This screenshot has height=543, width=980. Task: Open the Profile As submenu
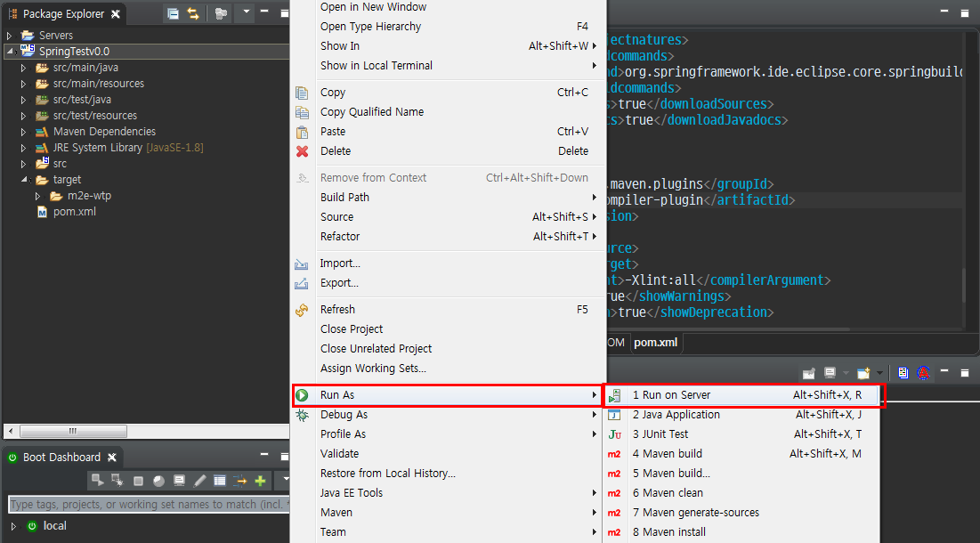point(449,434)
